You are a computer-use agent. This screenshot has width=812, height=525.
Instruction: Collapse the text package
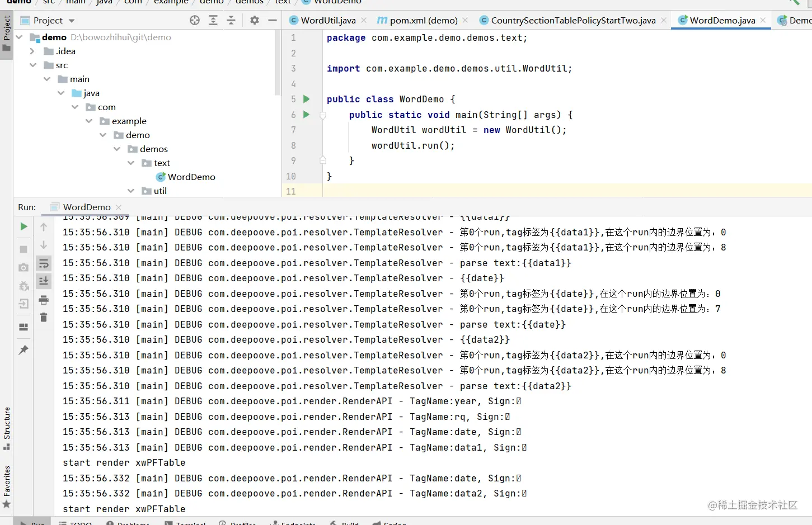[x=131, y=163]
